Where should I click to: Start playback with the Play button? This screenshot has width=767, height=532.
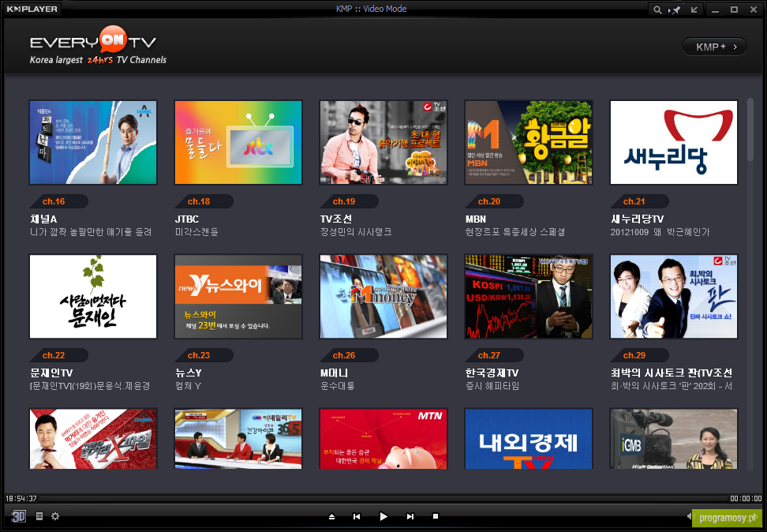click(x=383, y=516)
